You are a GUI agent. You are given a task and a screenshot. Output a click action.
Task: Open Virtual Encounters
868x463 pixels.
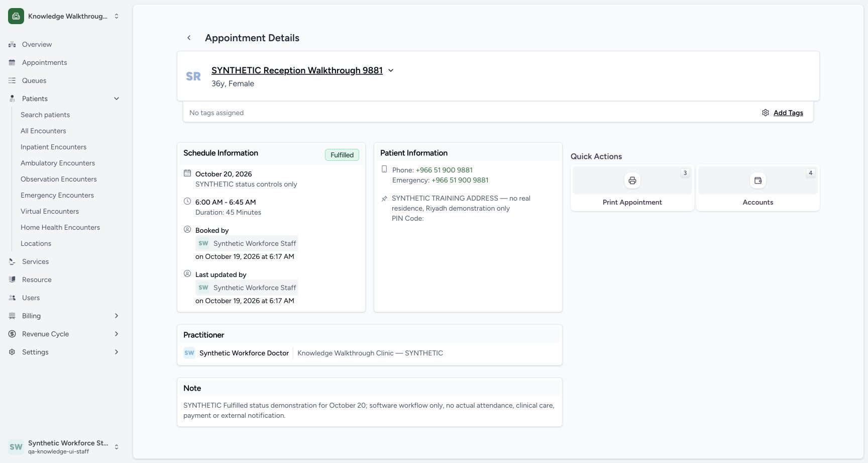[50, 211]
